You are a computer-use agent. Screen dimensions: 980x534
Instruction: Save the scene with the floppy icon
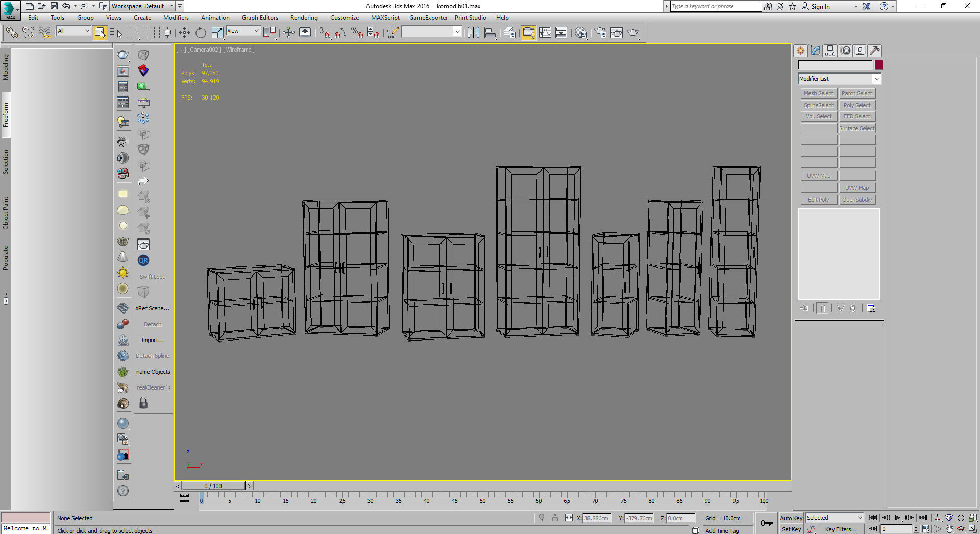pos(54,6)
